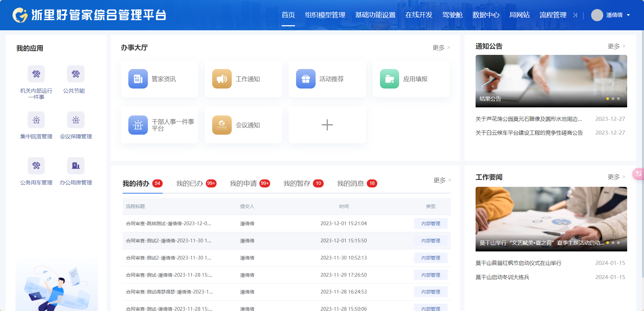Screen dimensions: 644x311
Task: Open 合同审查-测试2 row dated 2023-11-30 10:52:13
Action: coord(287,258)
